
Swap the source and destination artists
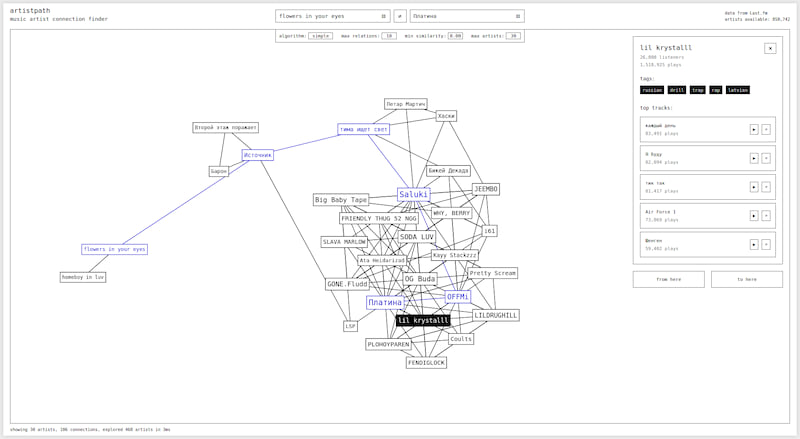pyautogui.click(x=400, y=16)
